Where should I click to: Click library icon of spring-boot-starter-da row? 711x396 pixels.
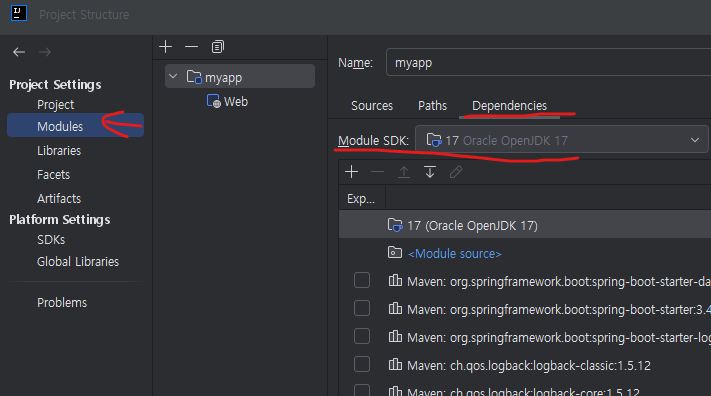pyautogui.click(x=395, y=281)
